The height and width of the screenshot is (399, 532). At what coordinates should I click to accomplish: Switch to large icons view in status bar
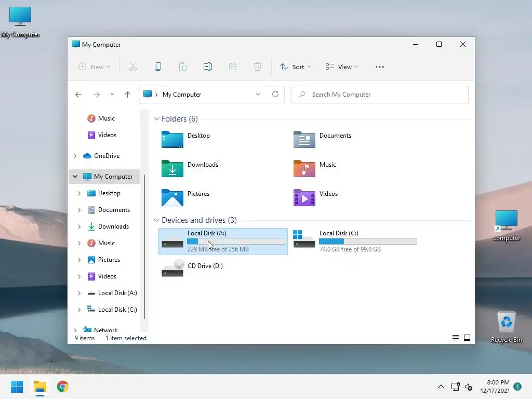(x=467, y=338)
